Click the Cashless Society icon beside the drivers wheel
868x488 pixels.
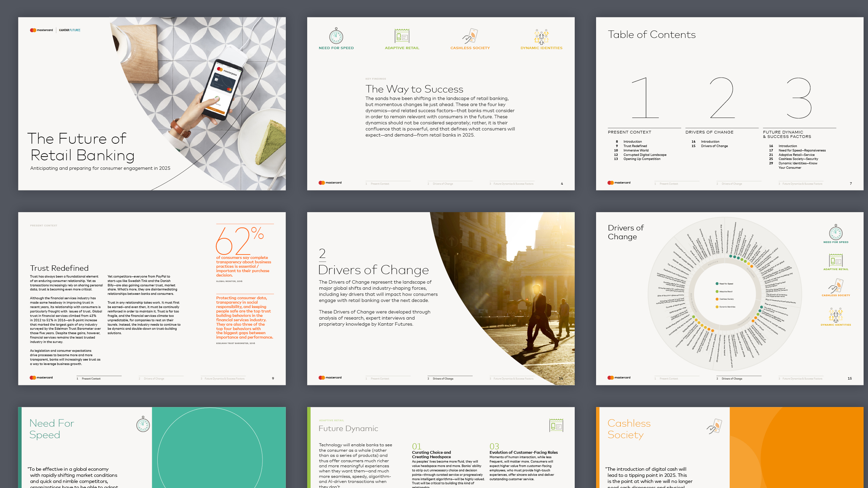pyautogui.click(x=836, y=286)
